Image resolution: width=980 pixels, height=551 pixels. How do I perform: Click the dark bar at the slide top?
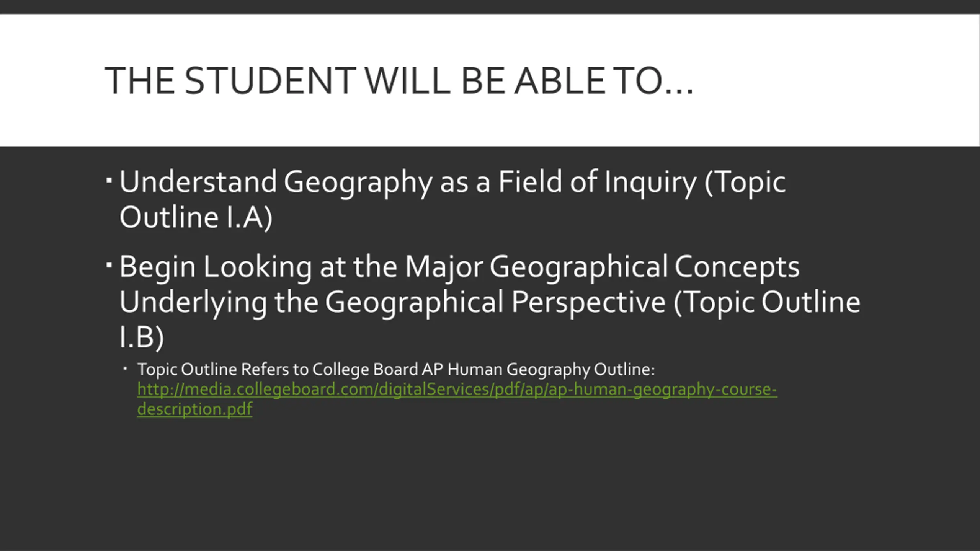click(490, 7)
